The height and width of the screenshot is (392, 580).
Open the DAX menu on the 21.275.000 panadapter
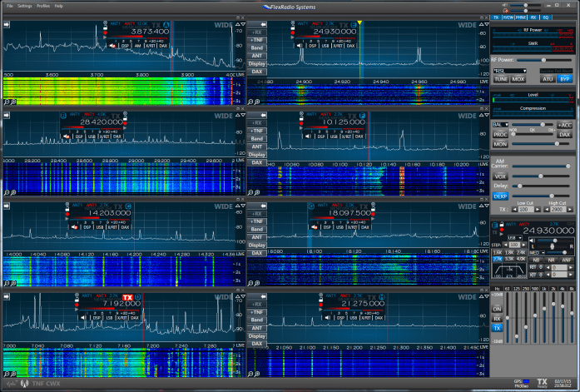[x=256, y=344]
